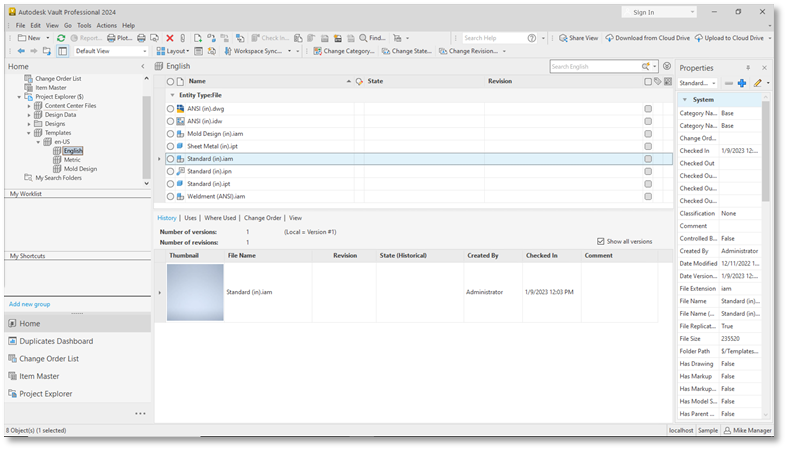The image size is (787, 450).
Task: Select radio circle for Sheet Metal (in).ipt
Action: click(x=171, y=146)
